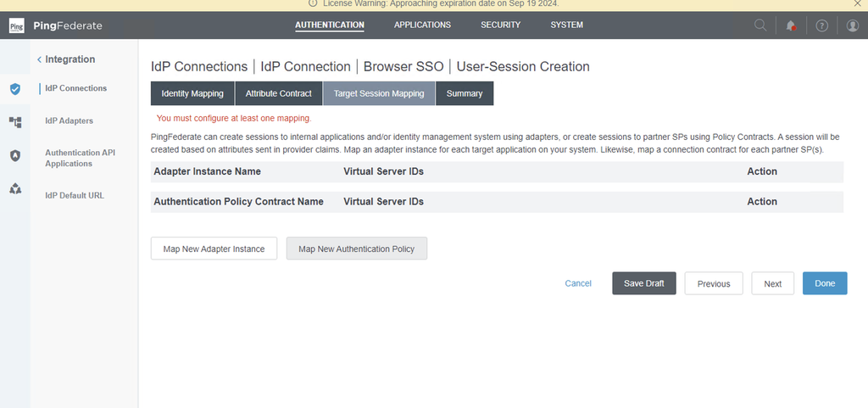Click the license warning info icon
Viewport: 868px width, 408px height.
click(313, 3)
